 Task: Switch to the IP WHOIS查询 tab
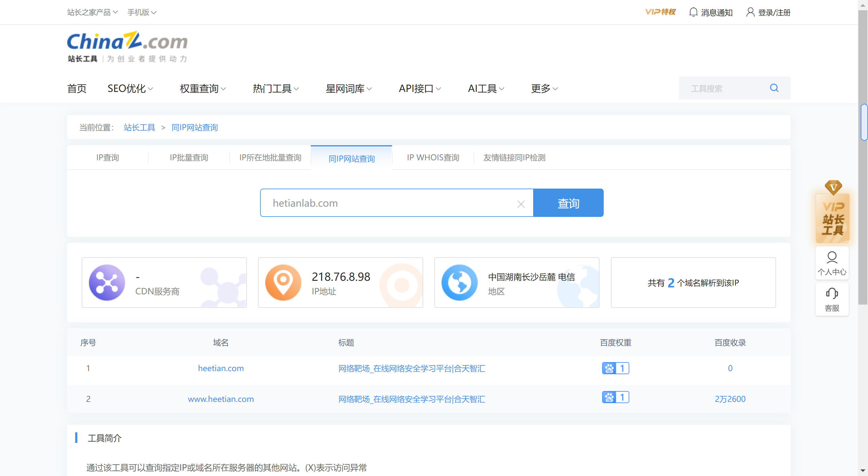(433, 157)
